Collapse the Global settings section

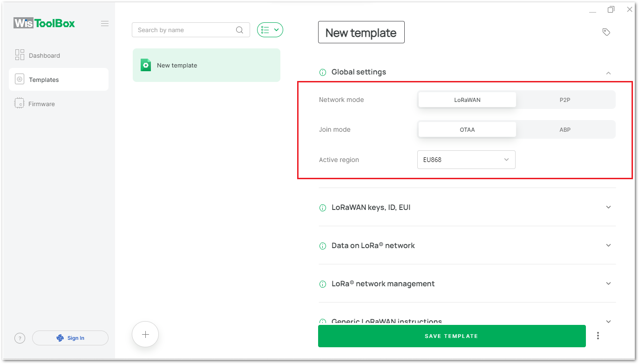click(608, 73)
